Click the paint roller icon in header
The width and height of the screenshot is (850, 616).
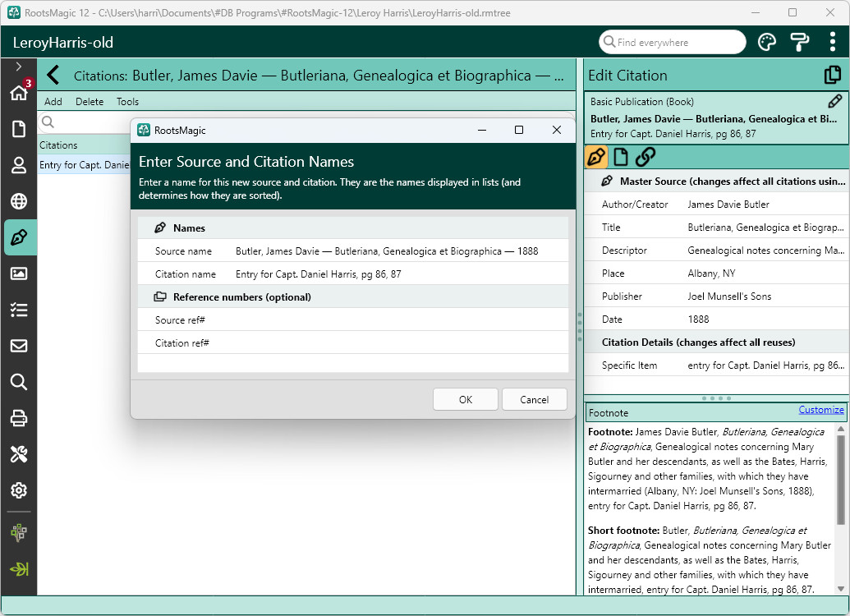[800, 42]
